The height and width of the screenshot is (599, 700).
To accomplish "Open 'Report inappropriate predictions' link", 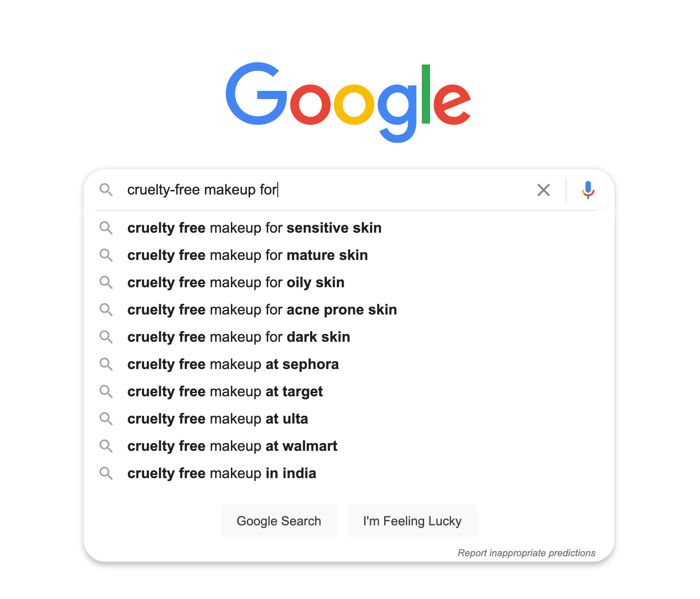I will [526, 553].
